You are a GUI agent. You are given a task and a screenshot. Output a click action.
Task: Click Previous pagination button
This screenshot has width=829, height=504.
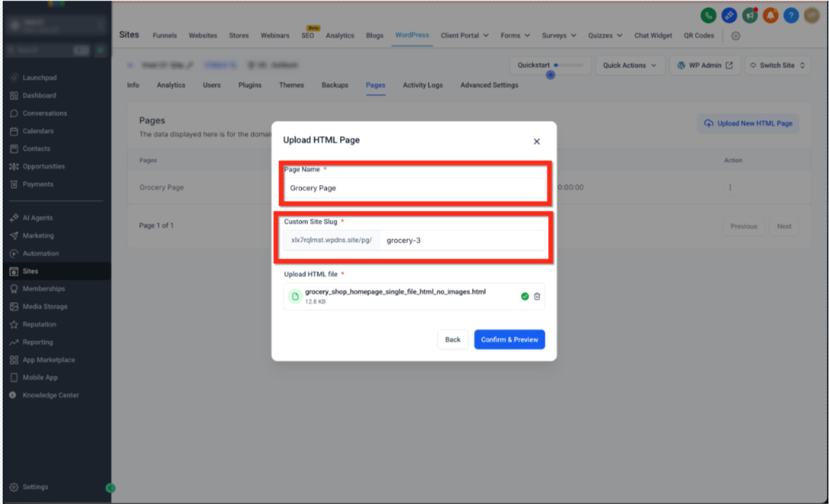(x=743, y=226)
